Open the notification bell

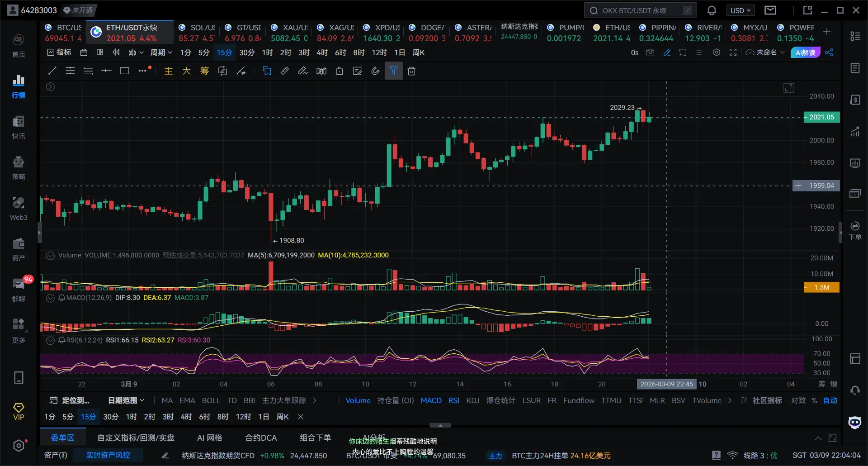click(712, 10)
